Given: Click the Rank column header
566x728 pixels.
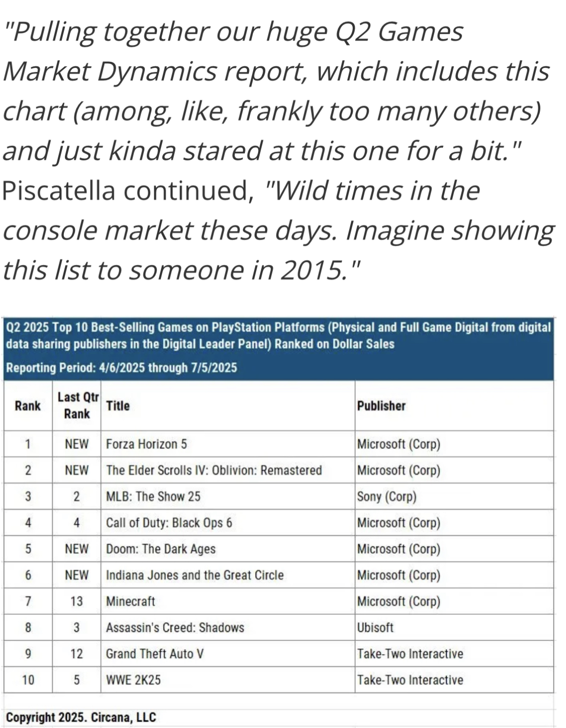Looking at the screenshot, I should [28, 406].
